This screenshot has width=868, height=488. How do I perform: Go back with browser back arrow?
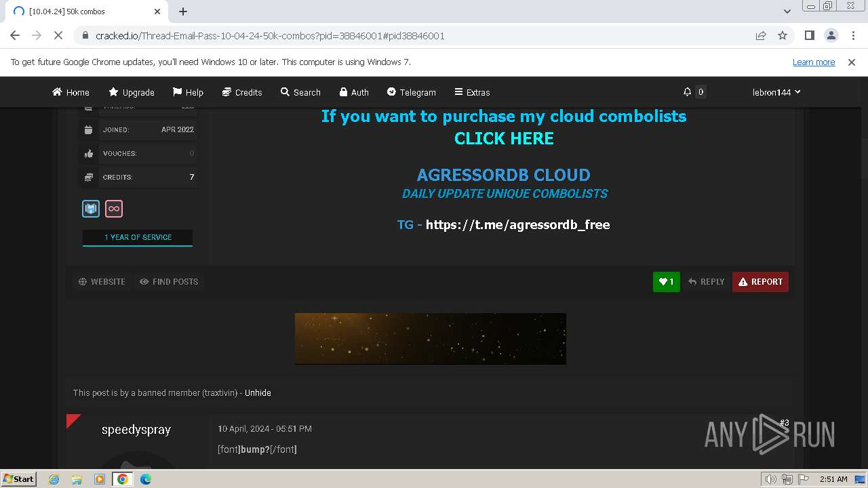15,35
